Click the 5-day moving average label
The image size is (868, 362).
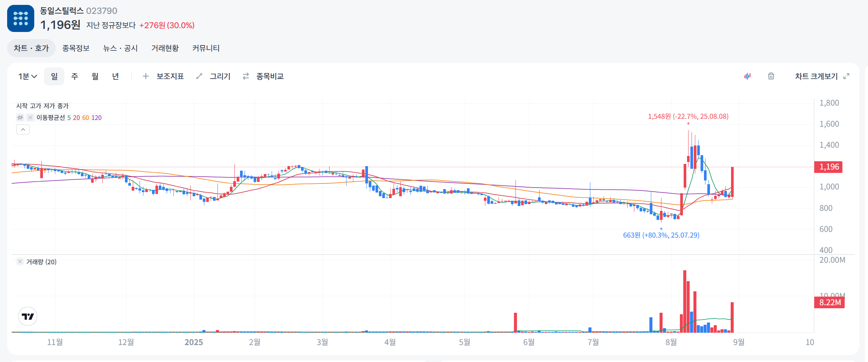69,118
